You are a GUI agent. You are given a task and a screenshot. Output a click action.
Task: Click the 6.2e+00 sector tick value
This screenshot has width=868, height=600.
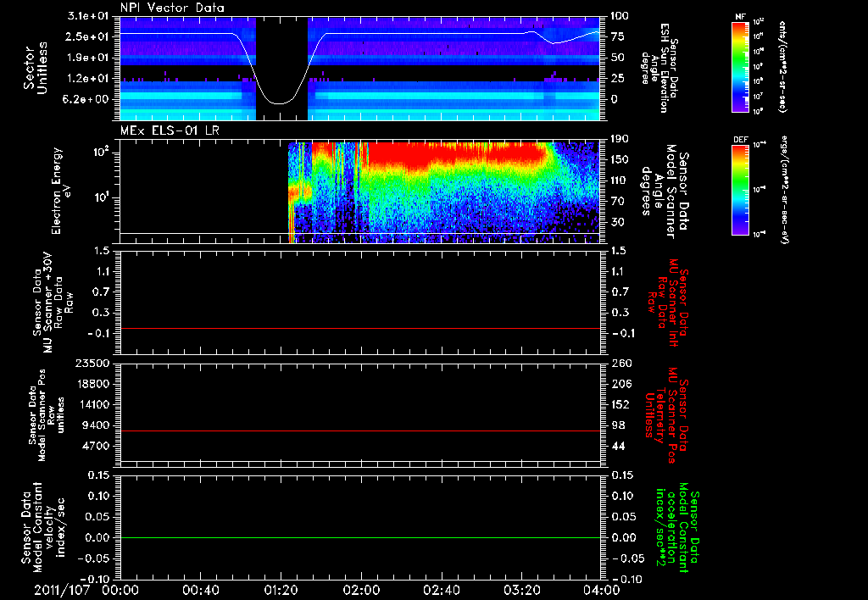tap(87, 99)
